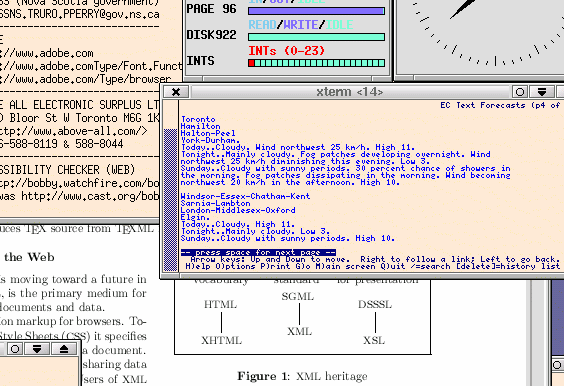Viewport: 564px width, 386px height.
Task: Click the red segment in INTS bar
Action: pos(251,63)
